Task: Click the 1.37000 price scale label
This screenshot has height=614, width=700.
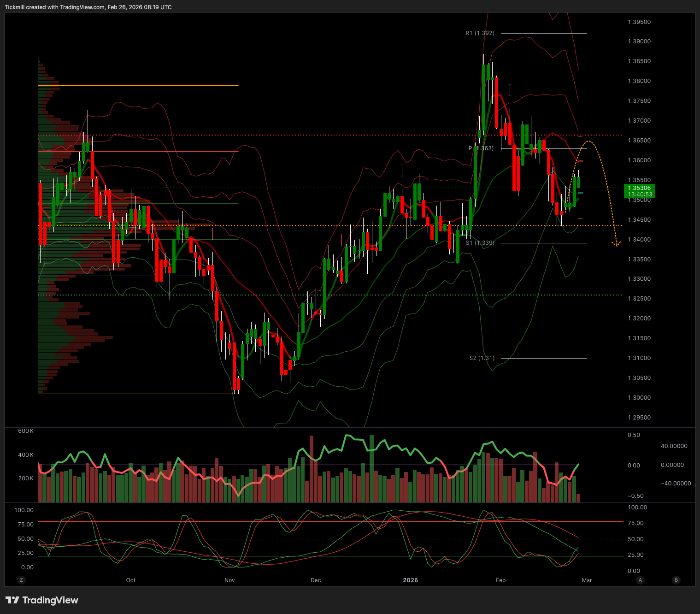Action: pyautogui.click(x=639, y=121)
